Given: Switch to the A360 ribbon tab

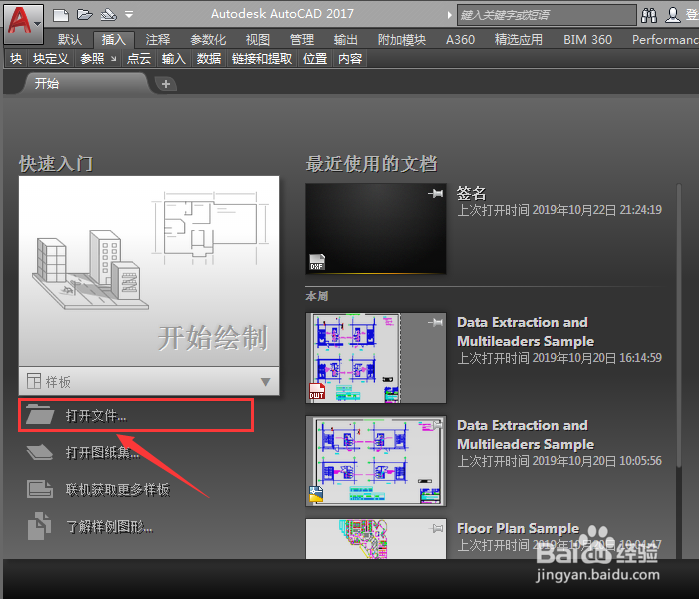Looking at the screenshot, I should click(461, 40).
